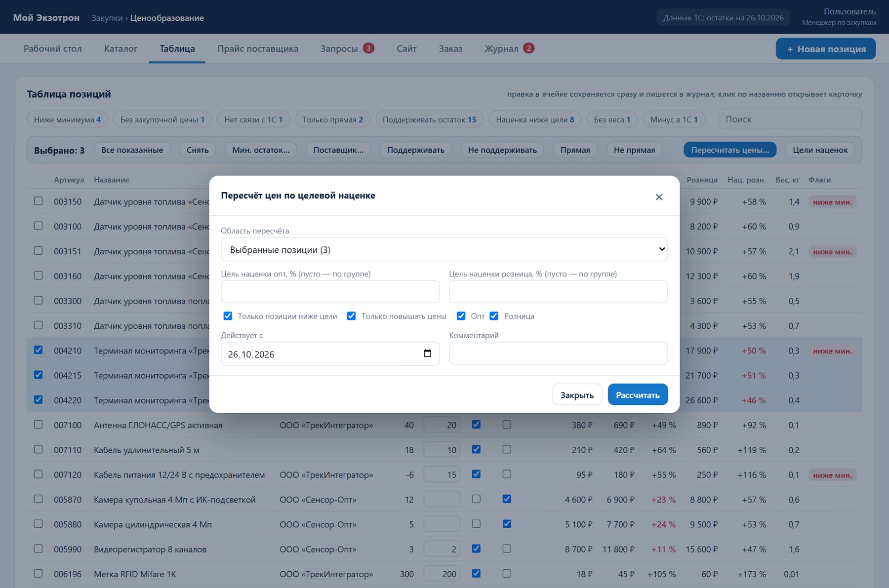The image size is (889, 588).
Task: Open the Рабочий стол tab
Action: [53, 48]
